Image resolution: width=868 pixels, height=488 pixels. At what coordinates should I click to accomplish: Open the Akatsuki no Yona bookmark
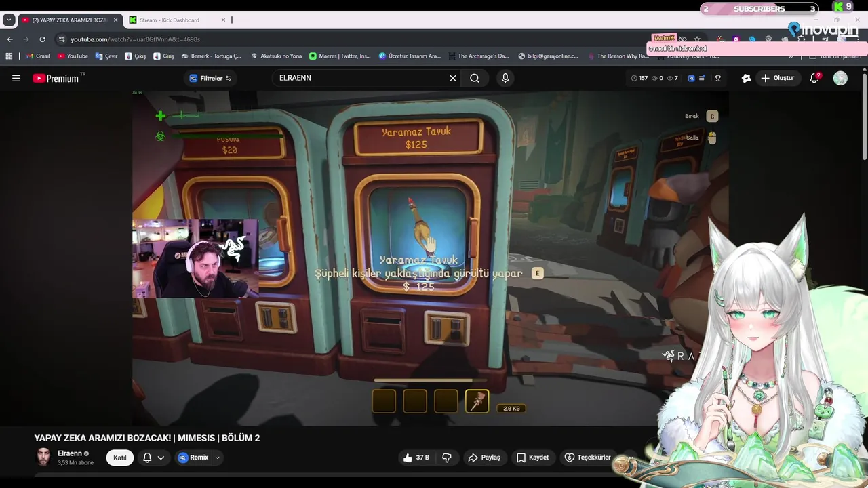(x=276, y=56)
